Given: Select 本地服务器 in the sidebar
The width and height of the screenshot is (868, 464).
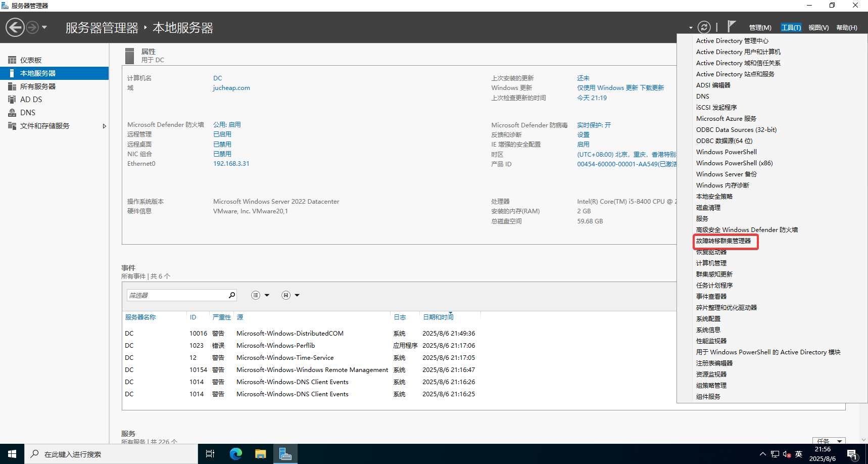Looking at the screenshot, I should tap(54, 73).
